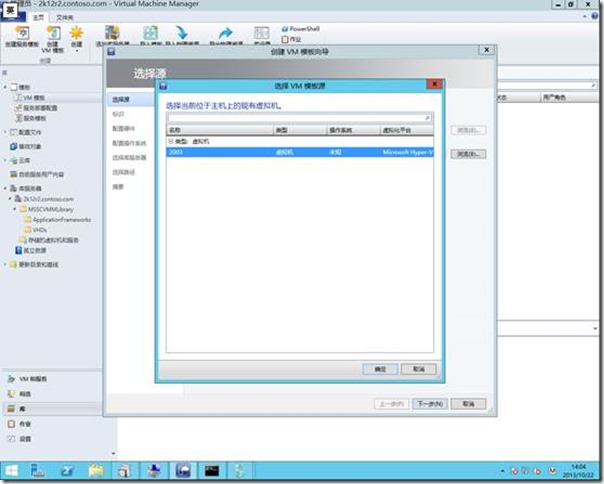The width and height of the screenshot is (604, 484).
Task: Click the Add Library Server ribbon icon
Action: coord(112,35)
